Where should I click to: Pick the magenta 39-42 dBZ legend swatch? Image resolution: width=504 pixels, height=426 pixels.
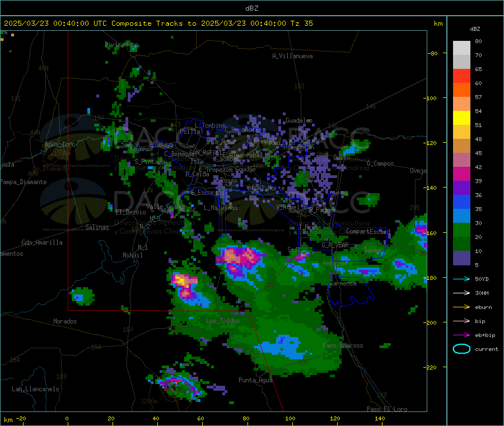(x=461, y=174)
